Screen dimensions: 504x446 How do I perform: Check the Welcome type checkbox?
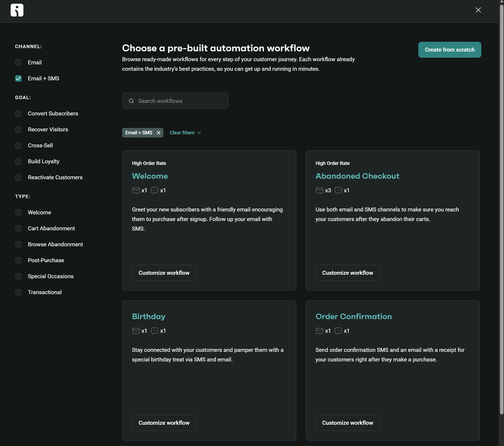18,212
